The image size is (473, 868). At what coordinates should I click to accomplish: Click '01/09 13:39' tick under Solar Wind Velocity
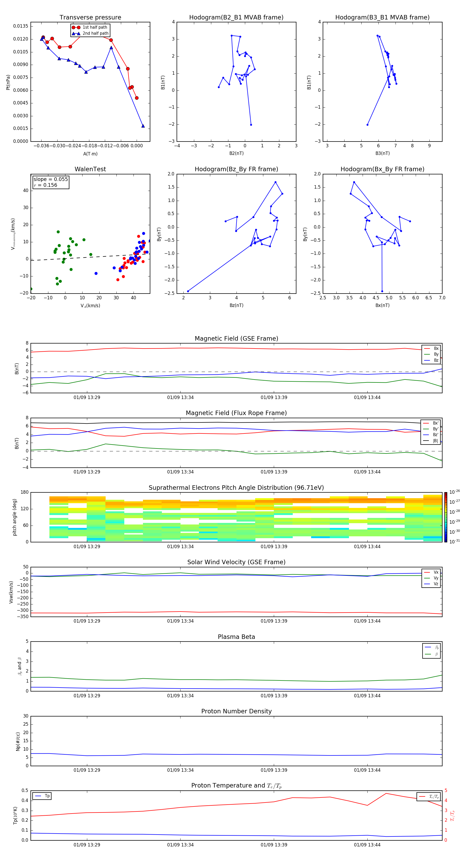[274, 621]
